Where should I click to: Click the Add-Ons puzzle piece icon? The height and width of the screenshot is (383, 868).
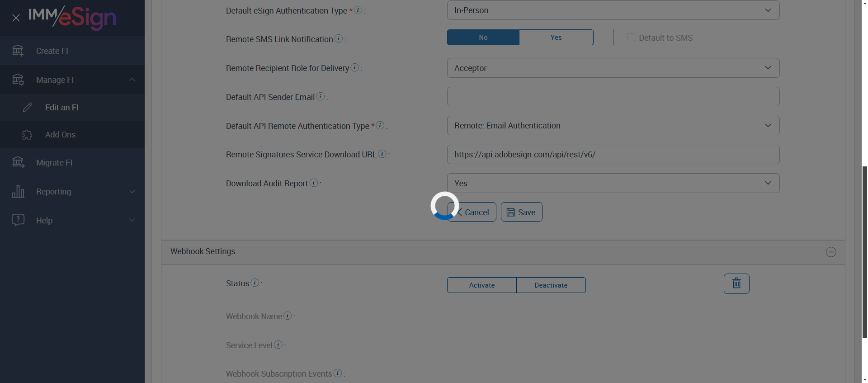pos(27,135)
